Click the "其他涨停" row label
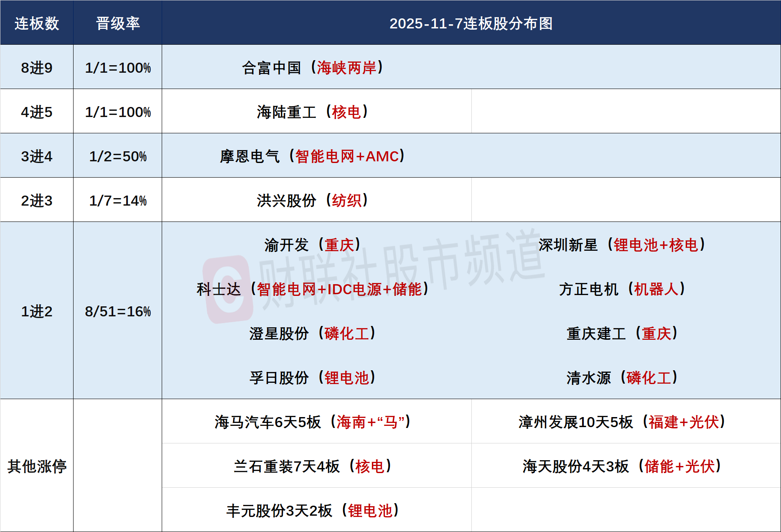781x532 pixels. (37, 466)
